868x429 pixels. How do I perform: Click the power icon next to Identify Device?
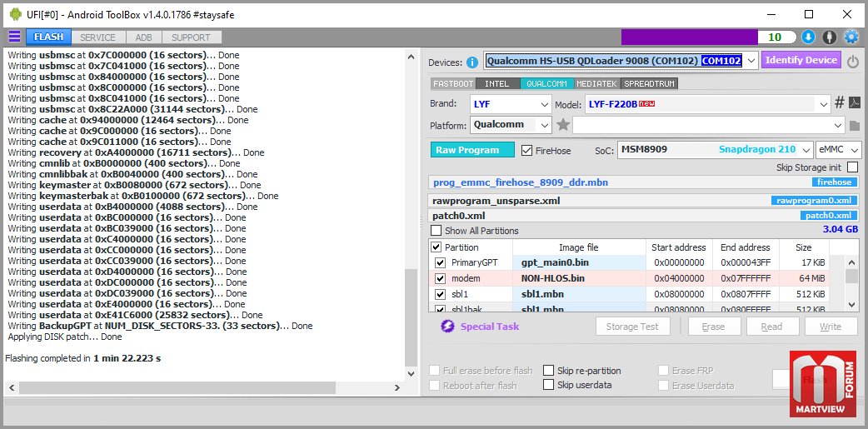tap(853, 62)
